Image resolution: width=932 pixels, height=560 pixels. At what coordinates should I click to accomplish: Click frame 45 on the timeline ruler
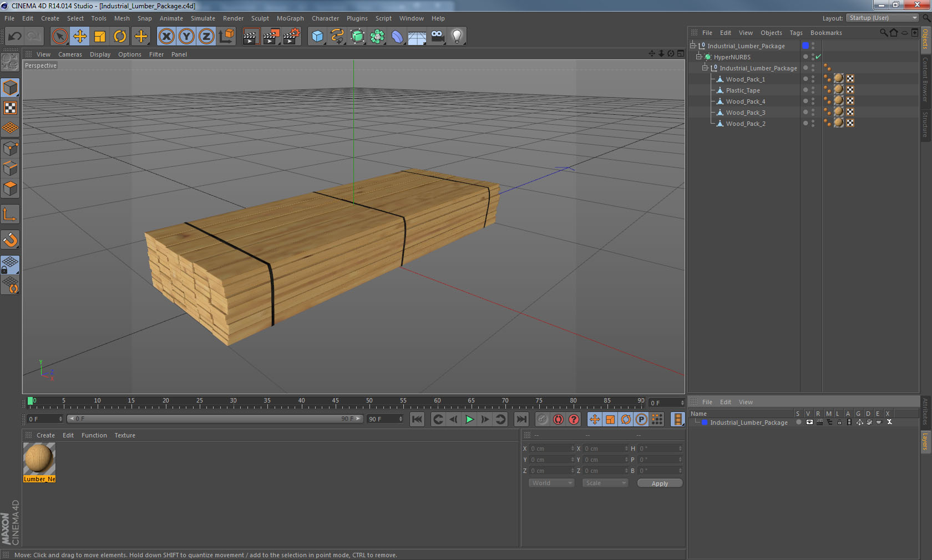point(335,401)
